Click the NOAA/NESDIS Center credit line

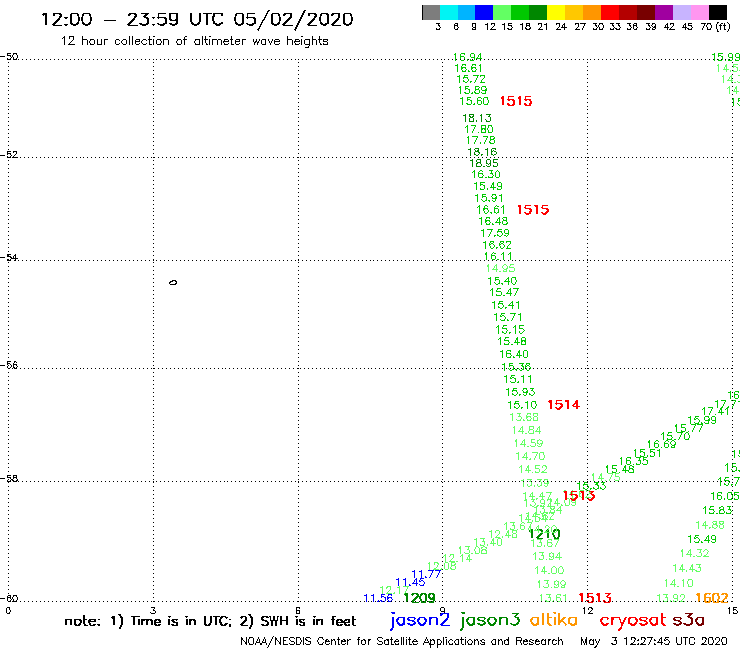[x=402, y=641]
